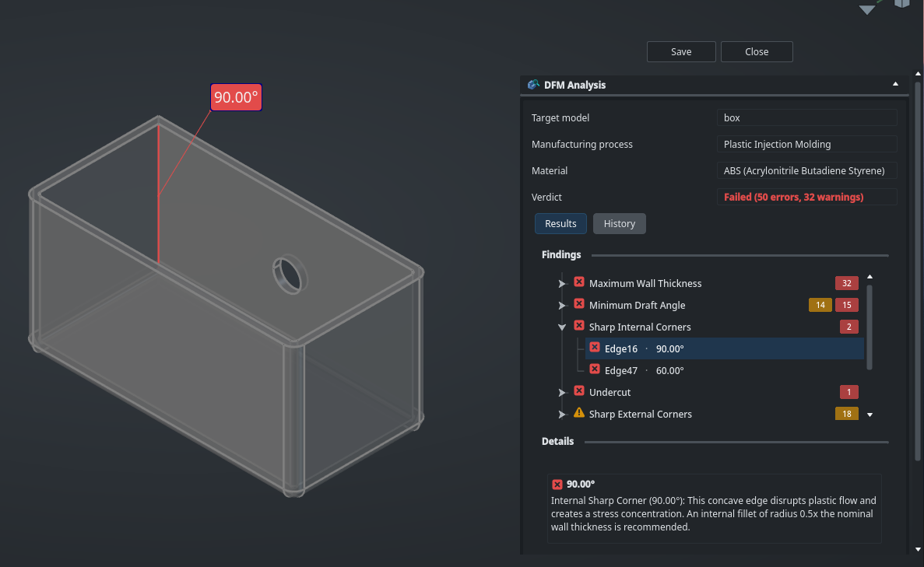Click the Save button
The width and height of the screenshot is (924, 567).
(680, 51)
